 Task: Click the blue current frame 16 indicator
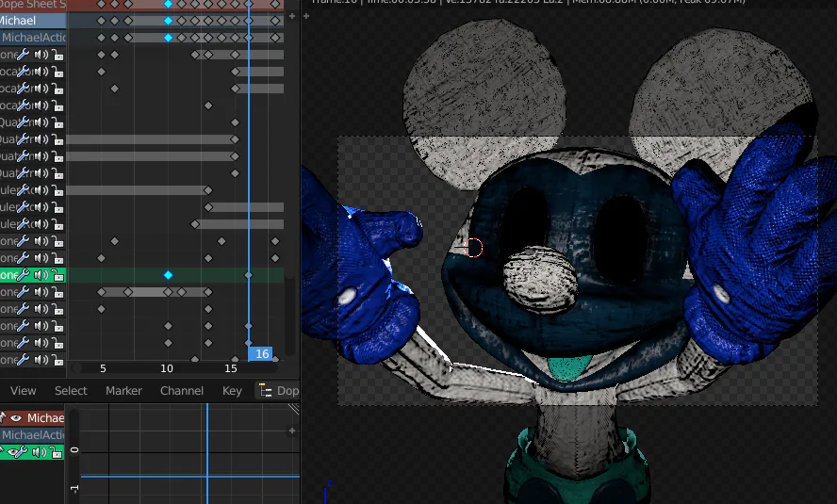click(x=260, y=353)
